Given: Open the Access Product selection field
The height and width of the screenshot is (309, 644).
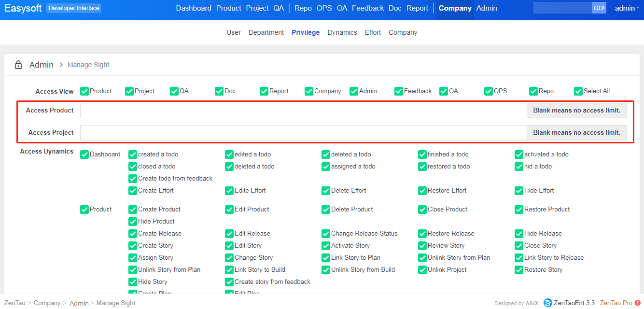Looking at the screenshot, I should coord(303,111).
